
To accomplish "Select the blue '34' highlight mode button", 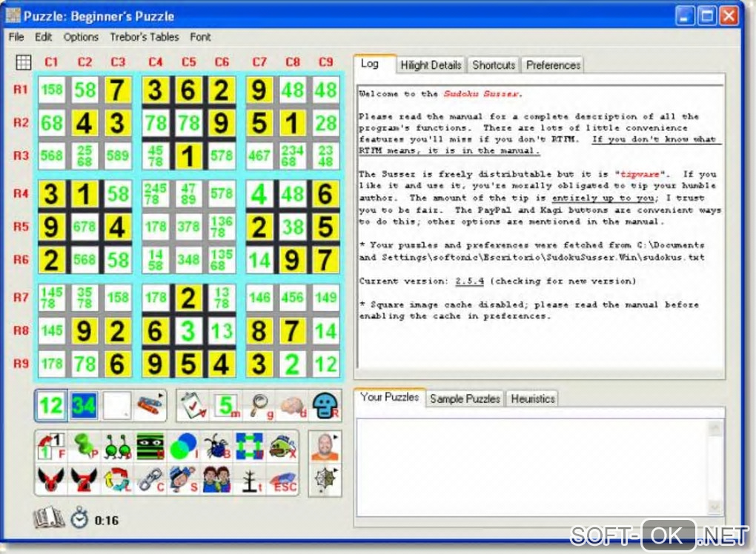I will [84, 406].
